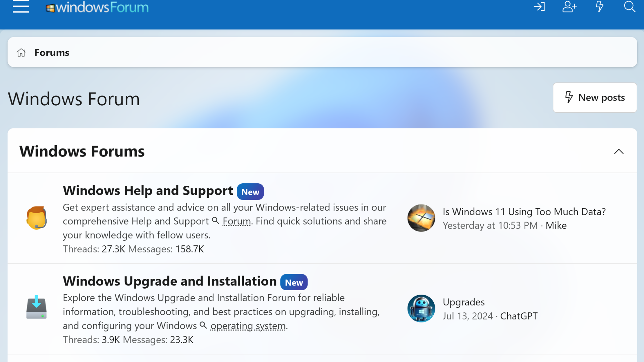Viewport: 644px width, 362px height.
Task: Open the hamburger navigation menu
Action: pyautogui.click(x=20, y=7)
